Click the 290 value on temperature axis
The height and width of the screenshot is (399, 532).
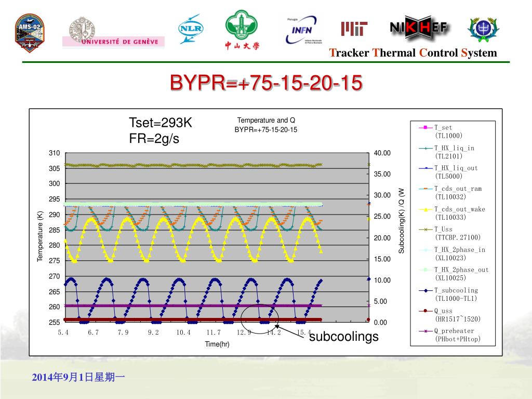click(54, 215)
